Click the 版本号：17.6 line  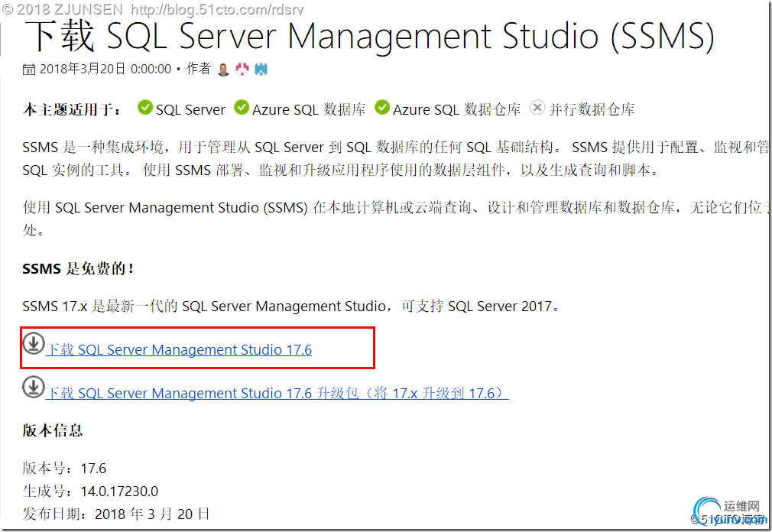pyautogui.click(x=64, y=468)
